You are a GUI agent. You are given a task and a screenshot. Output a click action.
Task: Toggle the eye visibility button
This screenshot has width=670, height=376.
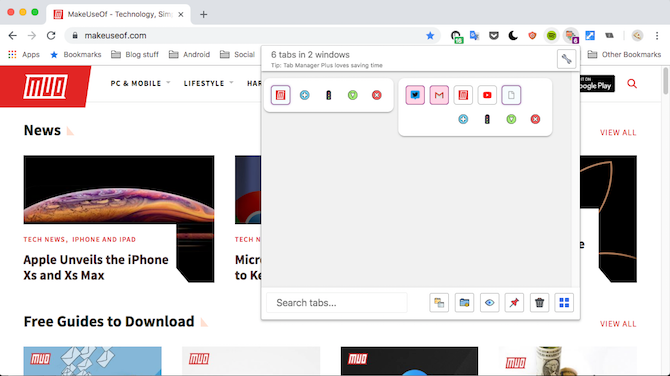[489, 303]
